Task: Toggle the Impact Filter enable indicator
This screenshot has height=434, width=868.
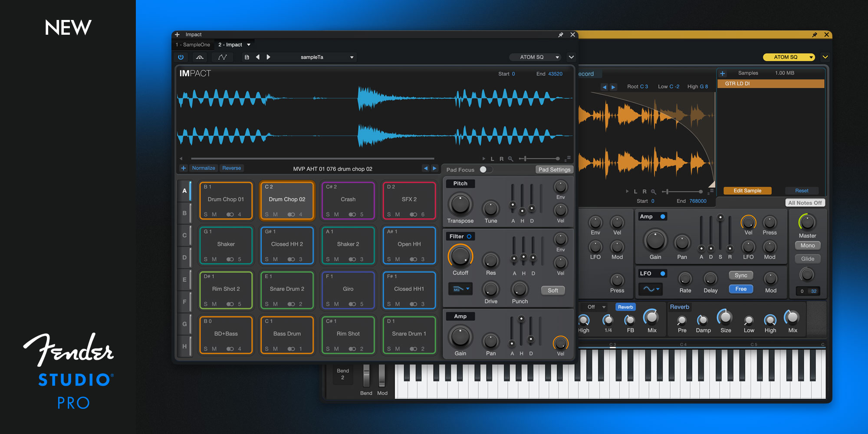Action: pyautogui.click(x=469, y=237)
